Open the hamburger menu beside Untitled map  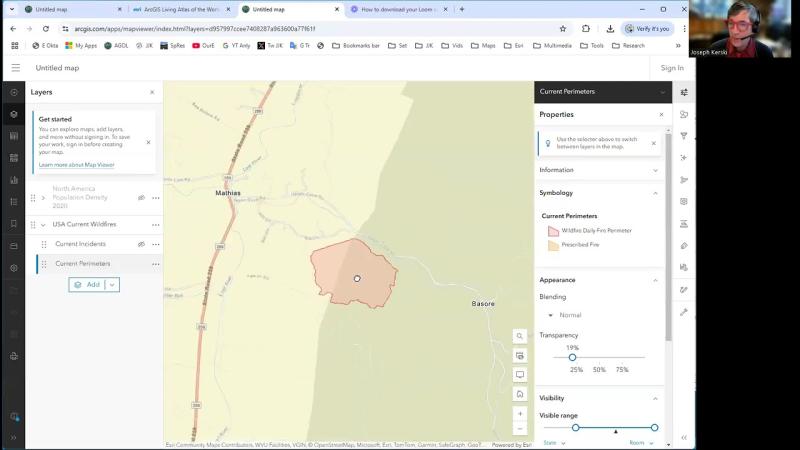tap(16, 68)
